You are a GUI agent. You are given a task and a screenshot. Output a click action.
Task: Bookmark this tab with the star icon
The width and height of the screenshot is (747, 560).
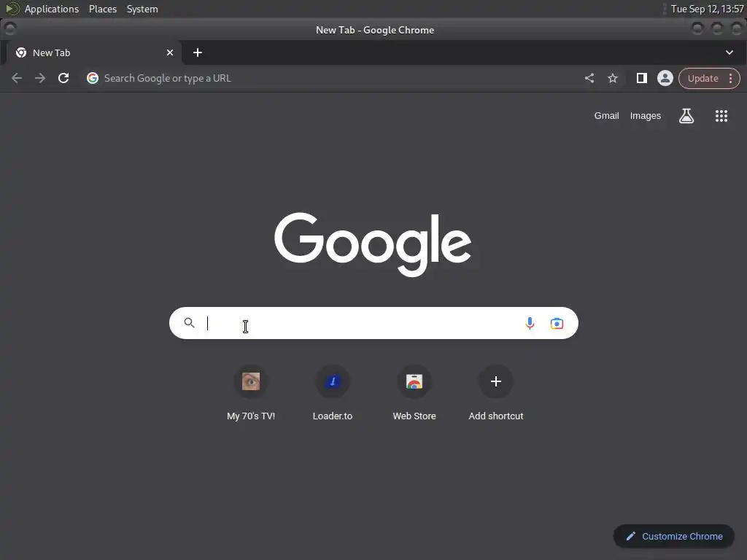(613, 78)
